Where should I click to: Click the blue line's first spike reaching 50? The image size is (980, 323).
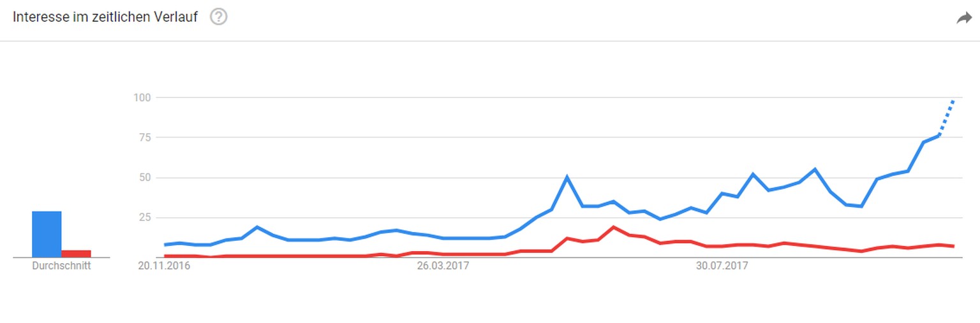567,177
